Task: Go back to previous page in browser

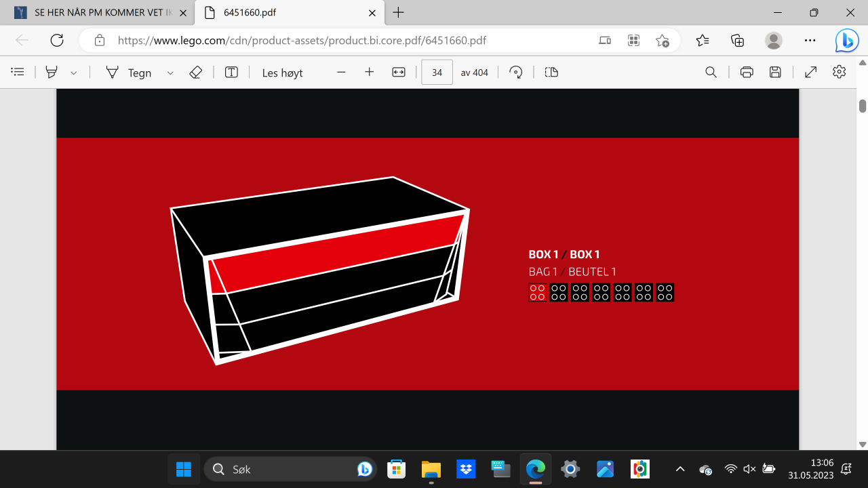Action: [22, 40]
